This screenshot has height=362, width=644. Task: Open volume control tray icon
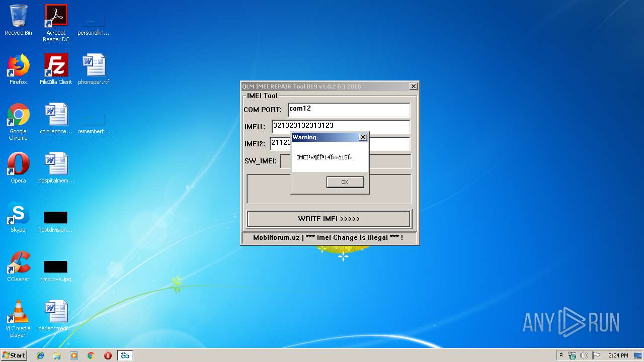coord(584,355)
